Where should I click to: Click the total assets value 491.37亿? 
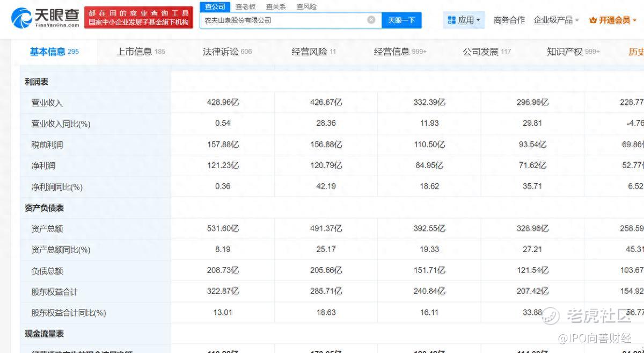pyautogui.click(x=326, y=228)
